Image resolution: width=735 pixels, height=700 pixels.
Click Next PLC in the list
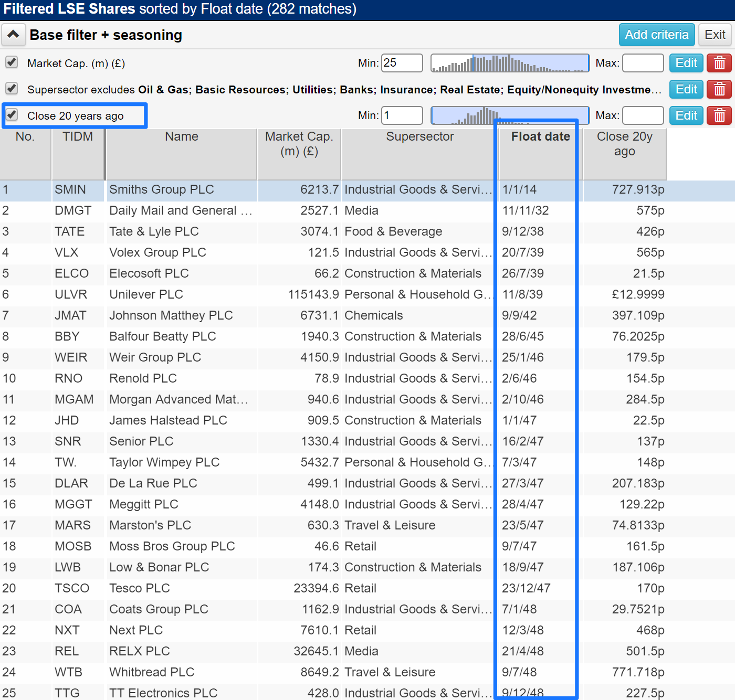point(136,630)
